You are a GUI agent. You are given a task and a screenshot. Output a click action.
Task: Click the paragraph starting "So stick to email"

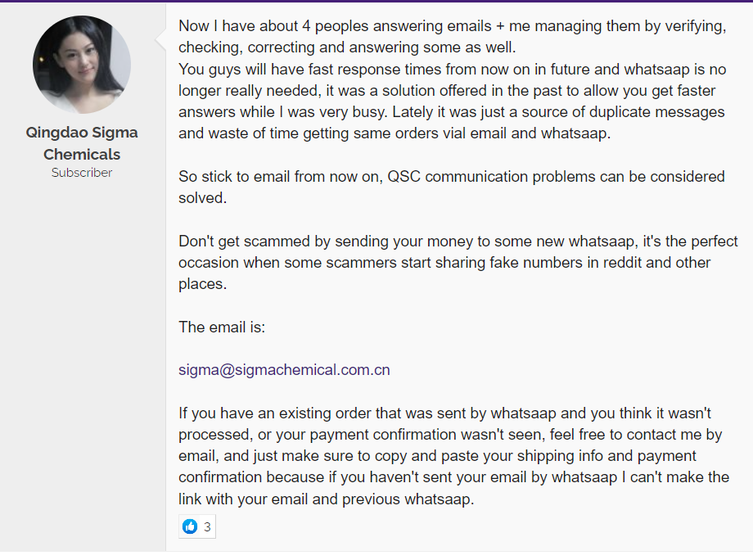(452, 187)
